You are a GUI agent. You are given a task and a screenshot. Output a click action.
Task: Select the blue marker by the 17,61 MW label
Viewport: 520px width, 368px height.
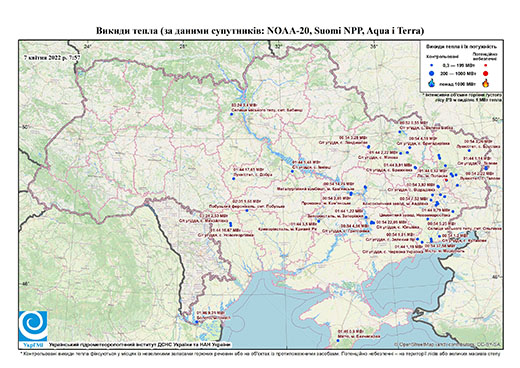click(233, 179)
